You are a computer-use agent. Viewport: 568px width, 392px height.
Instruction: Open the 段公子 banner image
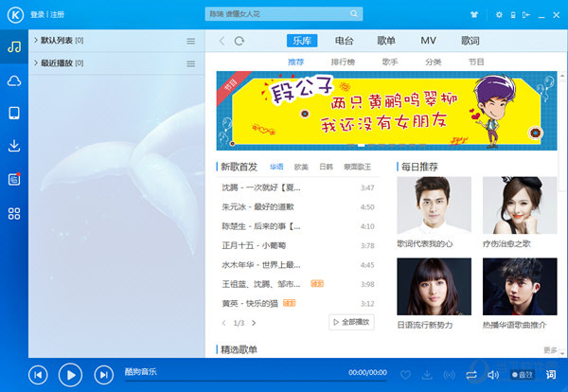386,111
